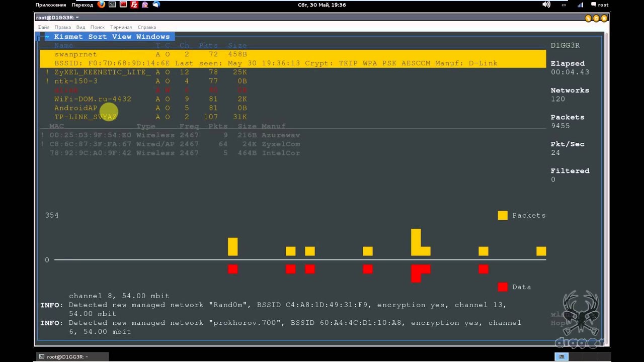Click the Rand0m network INFO message
Screen dimensions: 644x362
(x=274, y=309)
